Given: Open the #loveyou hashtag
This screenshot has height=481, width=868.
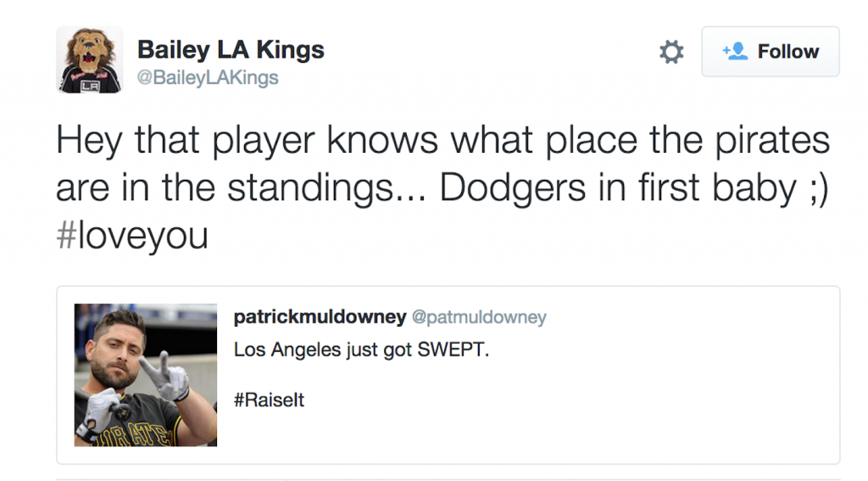Looking at the screenshot, I should (x=131, y=235).
